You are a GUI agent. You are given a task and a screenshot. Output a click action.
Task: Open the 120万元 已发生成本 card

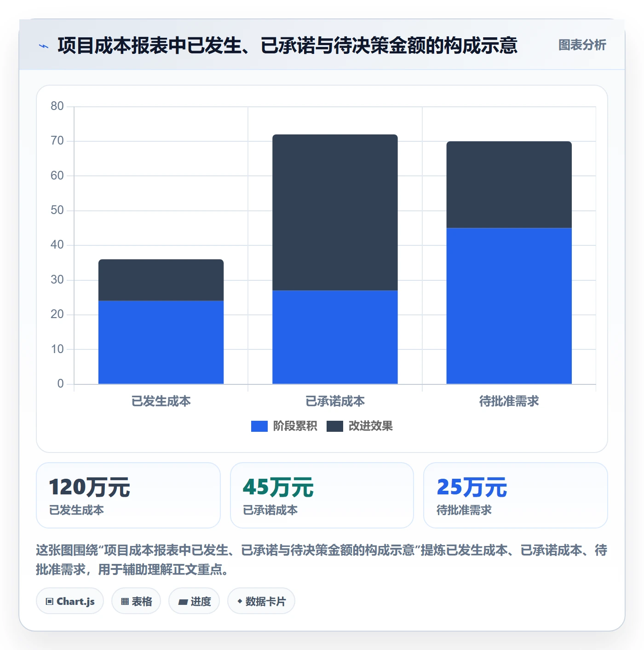coord(128,495)
